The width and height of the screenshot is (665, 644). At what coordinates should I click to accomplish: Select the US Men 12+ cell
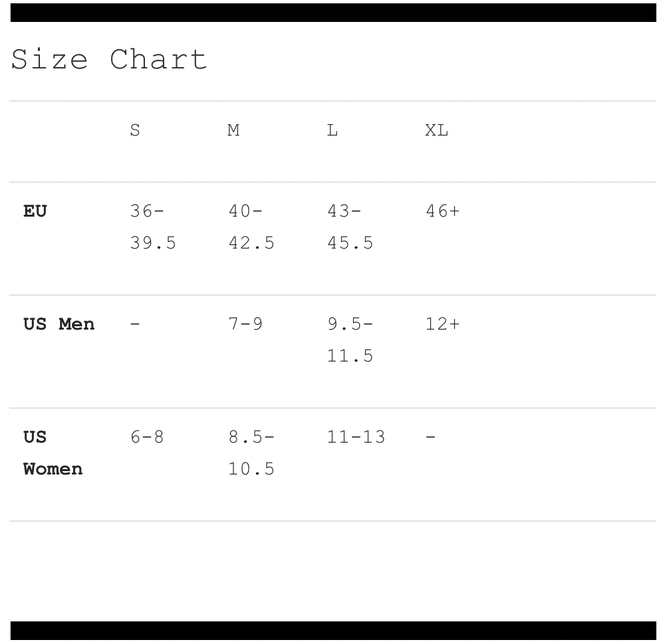442,325
